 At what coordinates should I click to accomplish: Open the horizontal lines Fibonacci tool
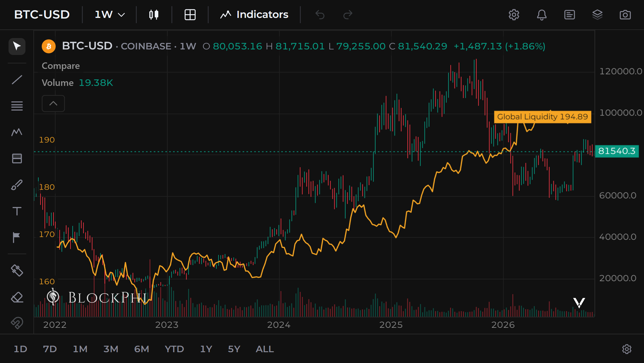point(17,106)
